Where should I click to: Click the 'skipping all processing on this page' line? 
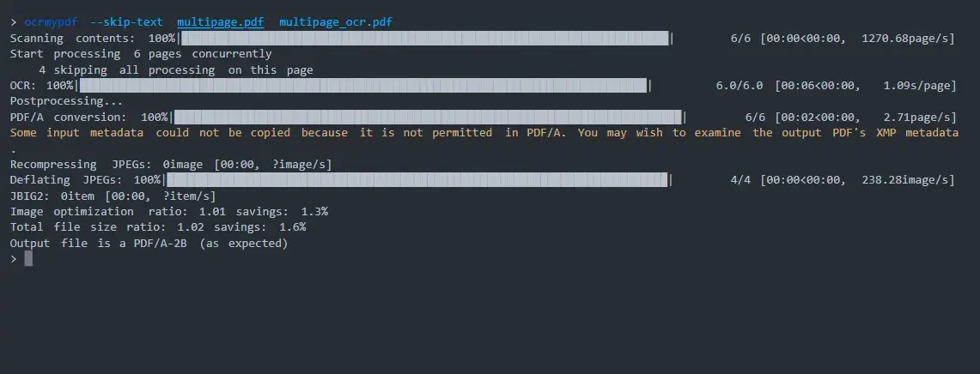point(176,70)
